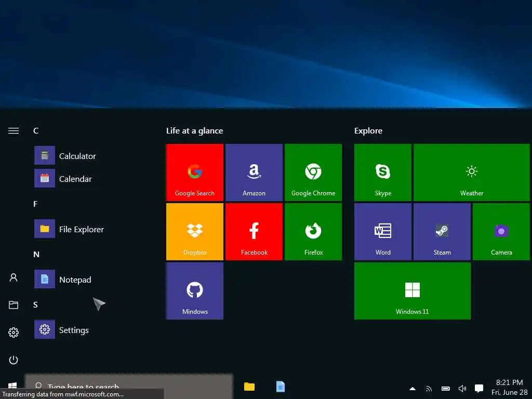The height and width of the screenshot is (399, 532).
Task: Open Calendar from app list
Action: point(63,179)
